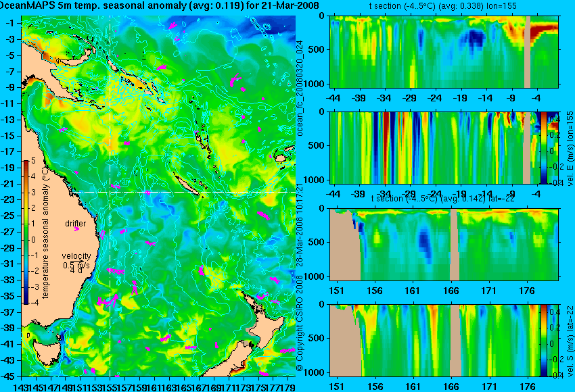Click the OceanMAPS temperature anomaly map title
575x392 pixels.
[160, 5]
